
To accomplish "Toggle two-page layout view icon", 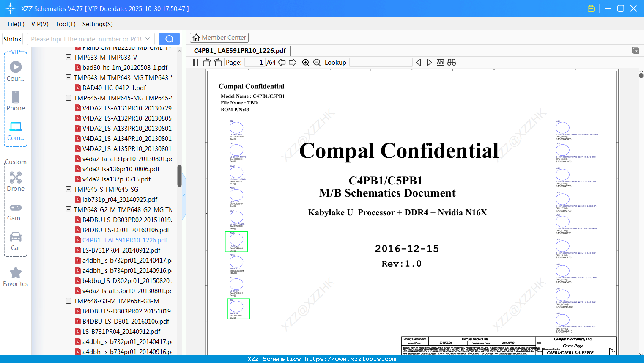I will point(194,63).
